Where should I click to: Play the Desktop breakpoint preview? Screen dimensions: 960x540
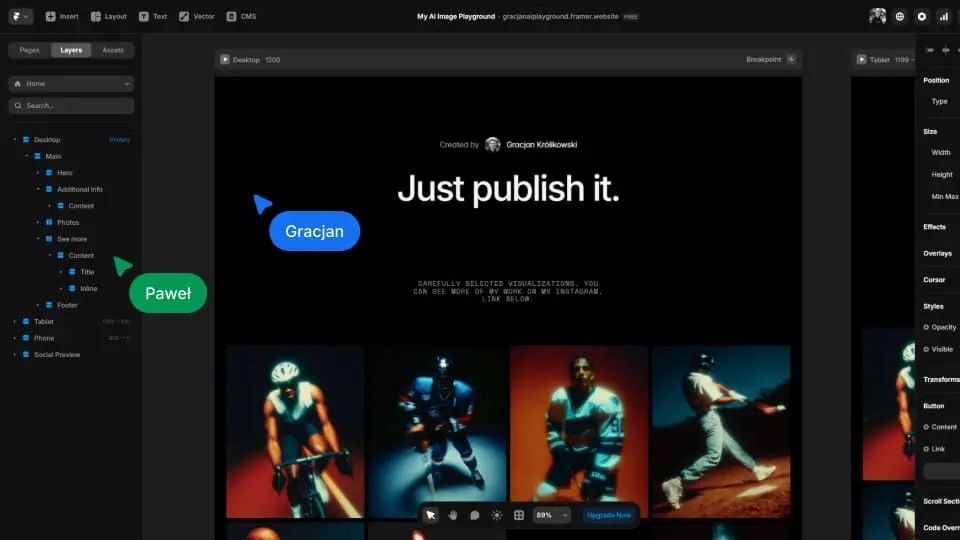225,59
